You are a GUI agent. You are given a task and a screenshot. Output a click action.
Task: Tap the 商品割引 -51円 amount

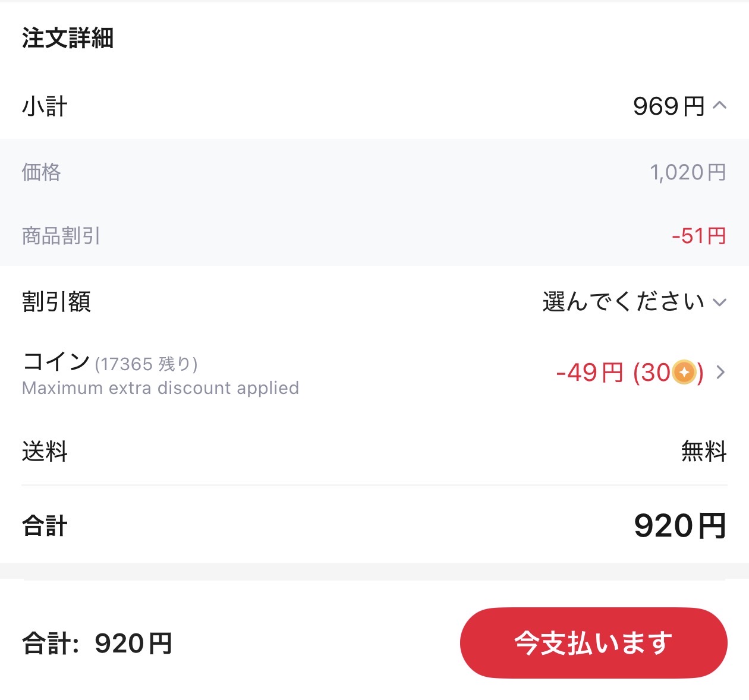pos(699,236)
